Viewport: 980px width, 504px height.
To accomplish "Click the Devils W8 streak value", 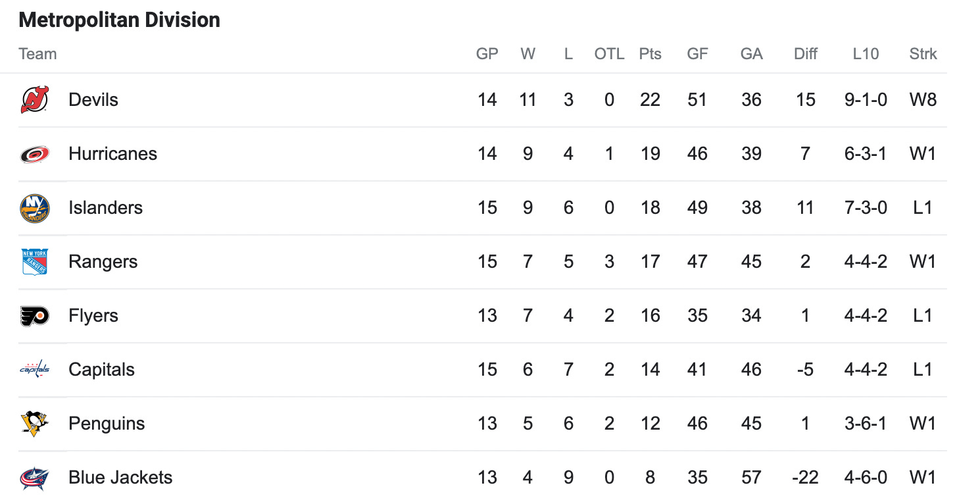I will 923,100.
